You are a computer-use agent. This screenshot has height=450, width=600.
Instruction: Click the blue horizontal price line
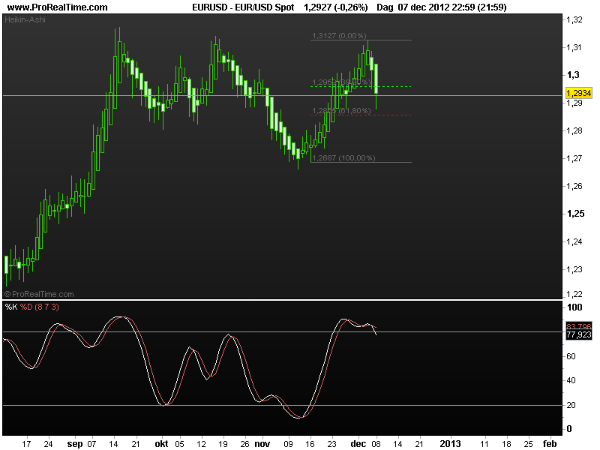pos(282,95)
